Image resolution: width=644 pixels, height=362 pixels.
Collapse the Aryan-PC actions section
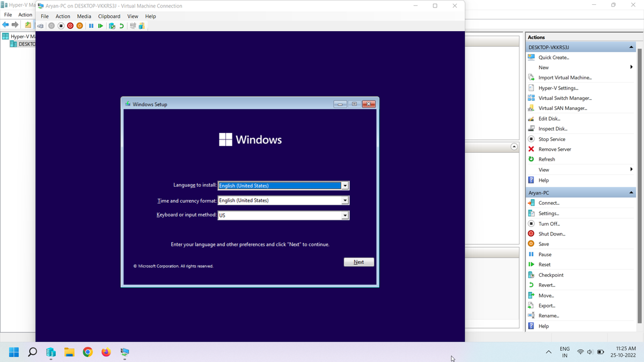[x=631, y=193]
